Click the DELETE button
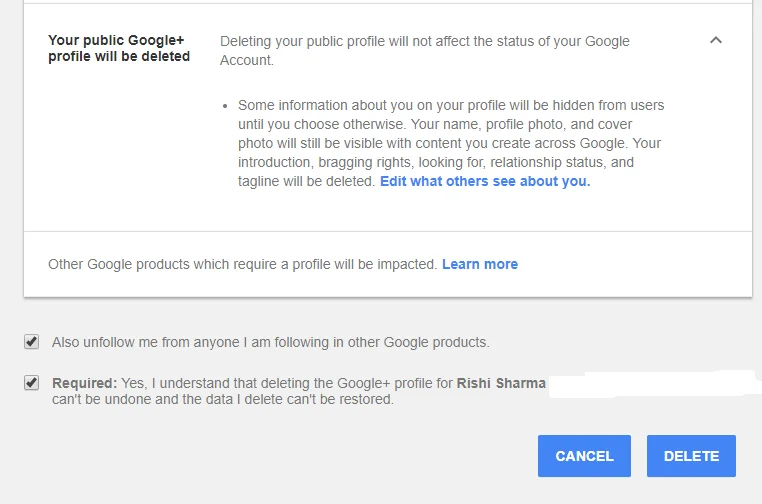The height and width of the screenshot is (504, 762). 691,456
